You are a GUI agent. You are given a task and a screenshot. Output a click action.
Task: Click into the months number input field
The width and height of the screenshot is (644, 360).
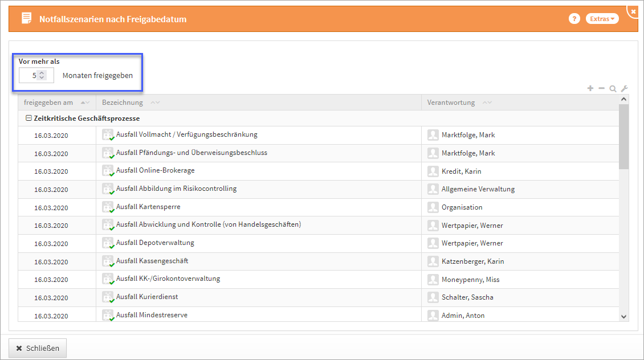tap(28, 75)
